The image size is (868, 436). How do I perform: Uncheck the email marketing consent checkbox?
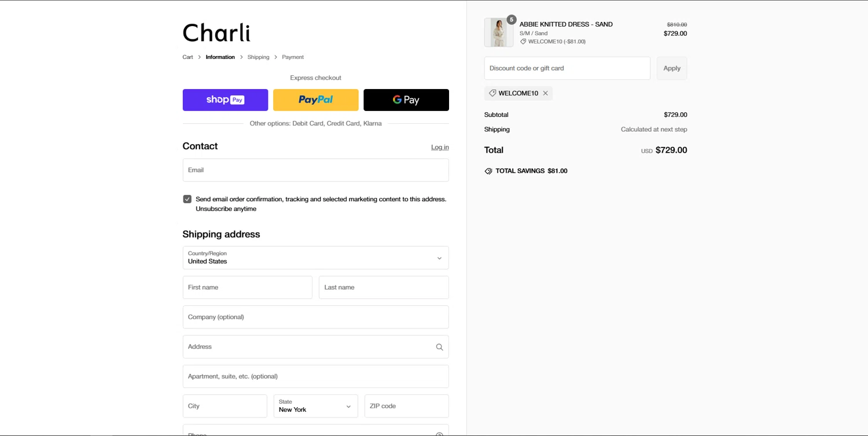tap(187, 199)
